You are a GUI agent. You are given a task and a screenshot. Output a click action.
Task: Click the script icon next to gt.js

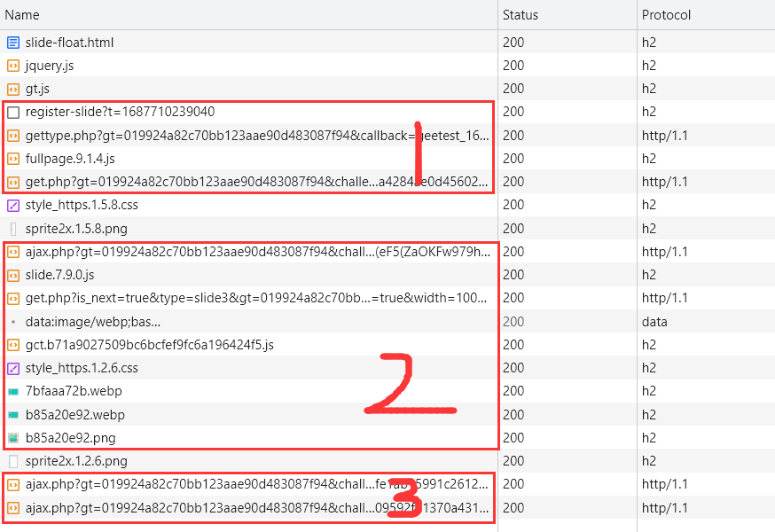[x=13, y=89]
